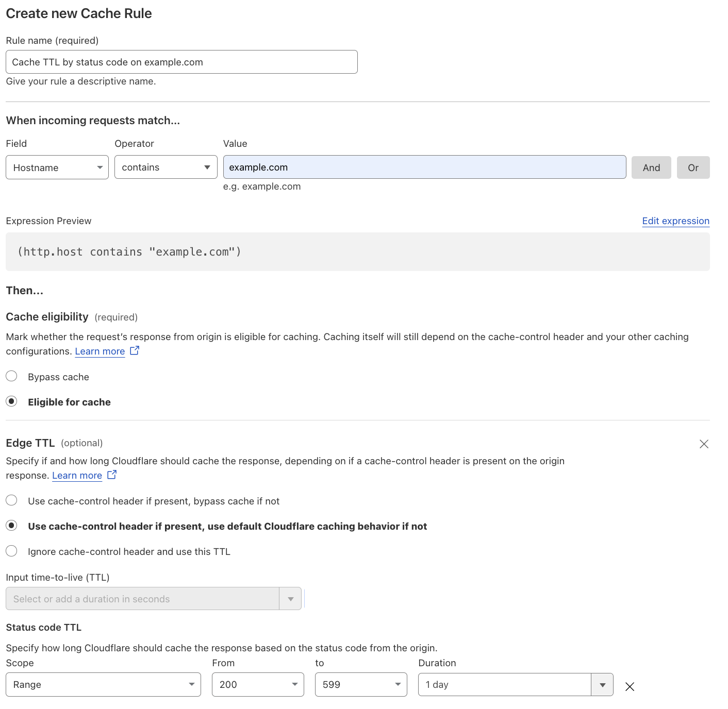Open the time-to-live duration dropdown arrow
Screen dimensions: 728x709
click(x=291, y=598)
